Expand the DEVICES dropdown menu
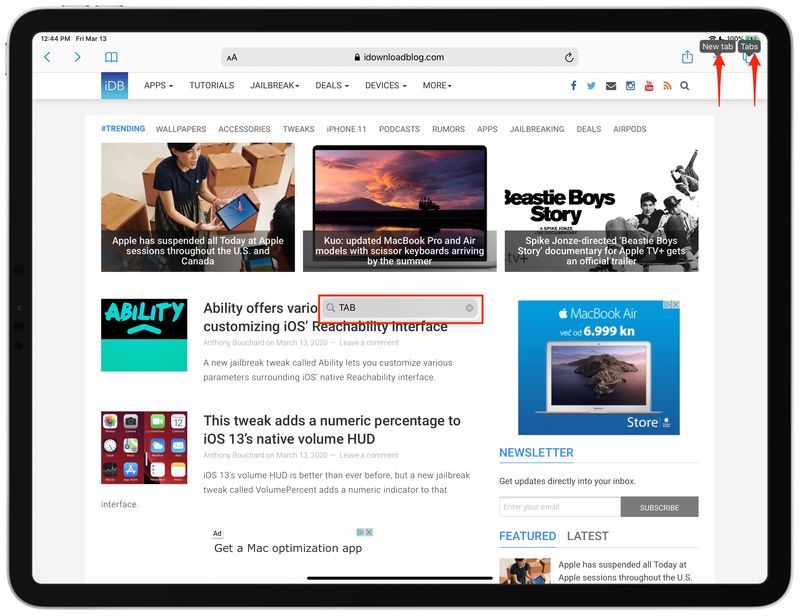This screenshot has width=800, height=616. 386,85
